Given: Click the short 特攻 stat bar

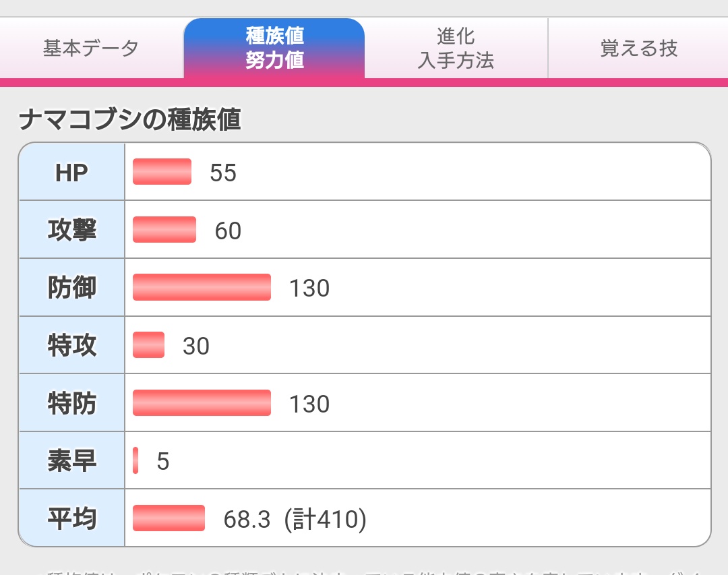Looking at the screenshot, I should [149, 345].
